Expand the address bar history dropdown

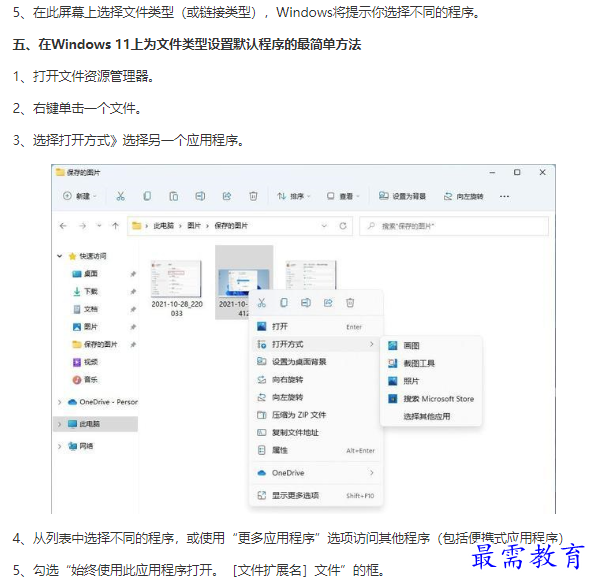tap(324, 226)
